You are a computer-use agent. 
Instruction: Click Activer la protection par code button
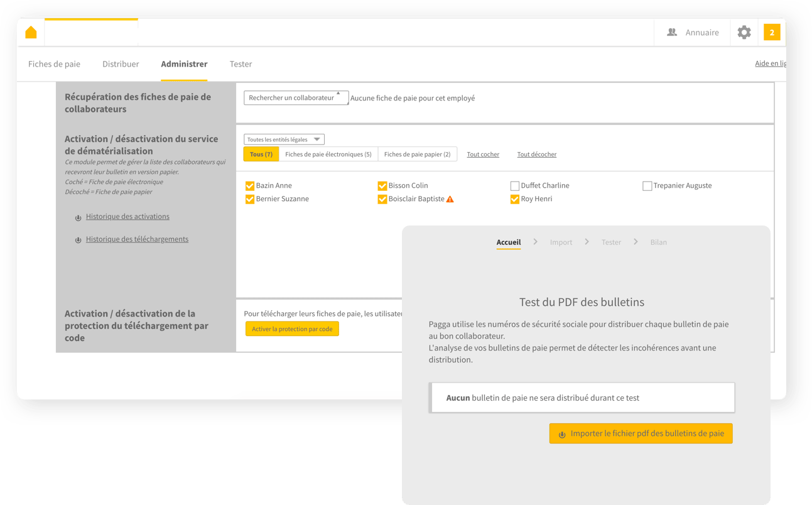tap(292, 329)
